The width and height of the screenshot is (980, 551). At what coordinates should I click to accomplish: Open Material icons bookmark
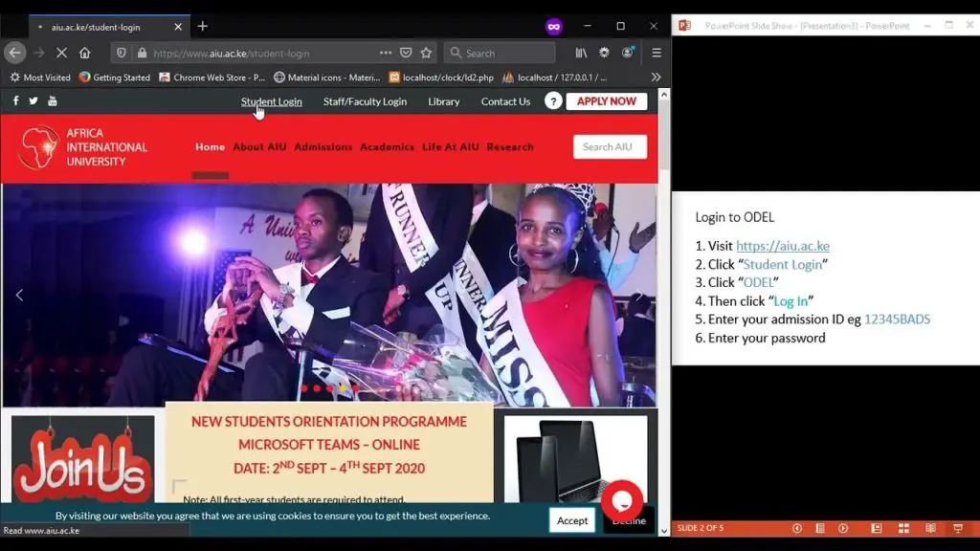327,77
